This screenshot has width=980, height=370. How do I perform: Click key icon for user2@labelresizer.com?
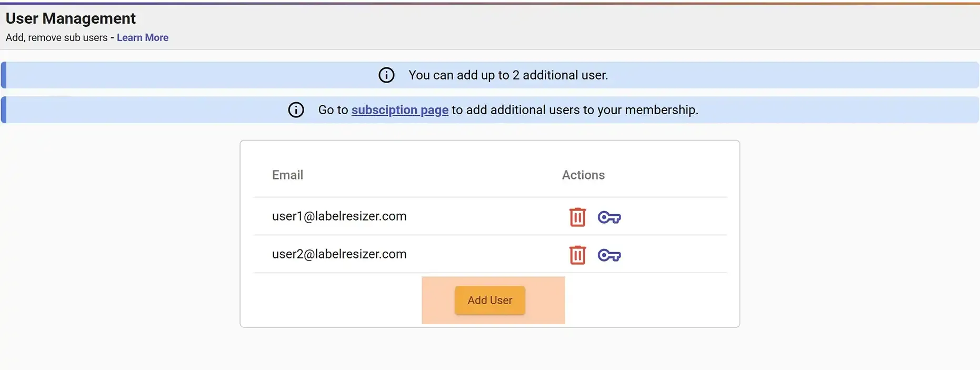pos(609,255)
